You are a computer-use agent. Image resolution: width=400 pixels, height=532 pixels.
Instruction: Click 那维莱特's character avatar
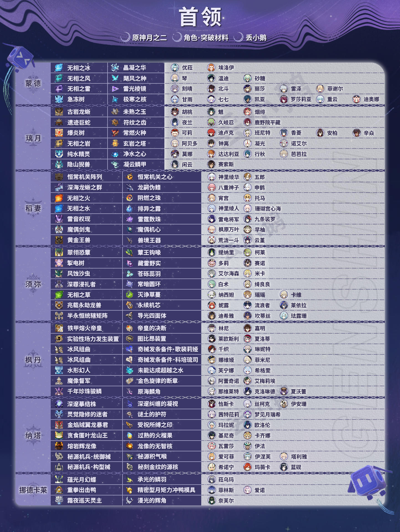[x=212, y=392]
